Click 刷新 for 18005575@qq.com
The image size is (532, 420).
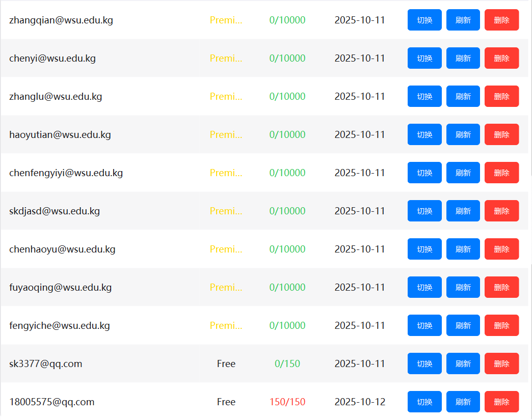tap(463, 402)
